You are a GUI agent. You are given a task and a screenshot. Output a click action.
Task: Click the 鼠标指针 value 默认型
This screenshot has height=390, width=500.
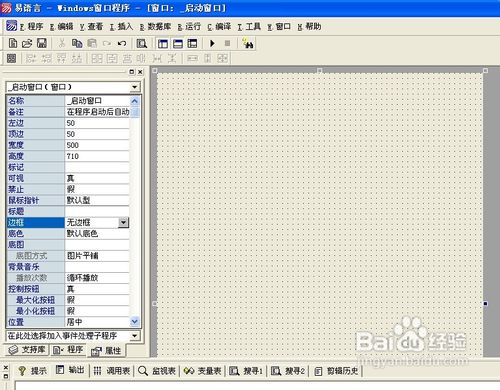click(97, 200)
